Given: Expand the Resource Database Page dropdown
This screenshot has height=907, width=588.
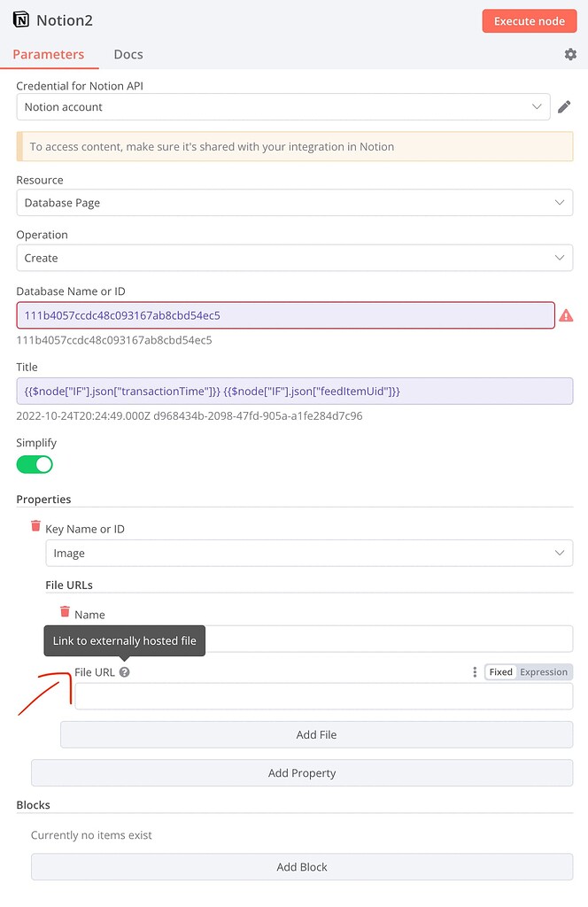Looking at the screenshot, I should [295, 203].
